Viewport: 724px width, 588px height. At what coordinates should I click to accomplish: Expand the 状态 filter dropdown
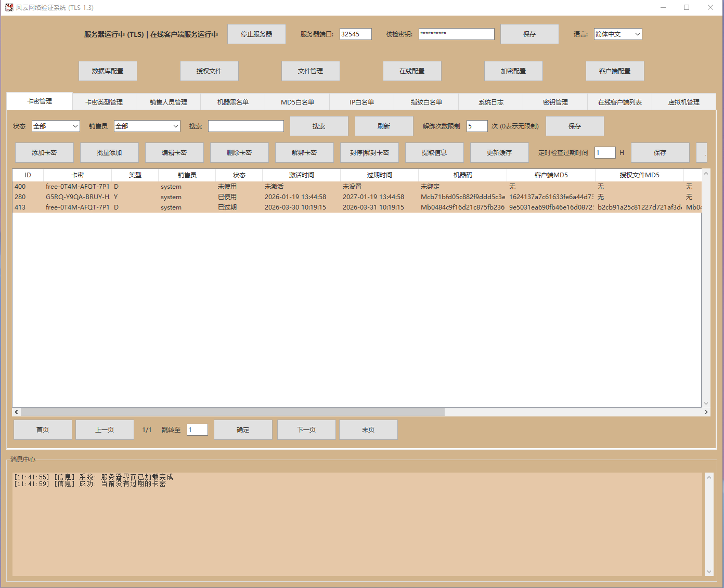pyautogui.click(x=56, y=126)
